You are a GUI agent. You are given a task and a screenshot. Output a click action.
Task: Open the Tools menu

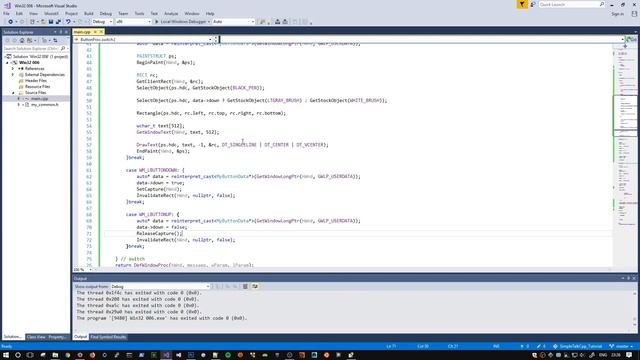(139, 13)
